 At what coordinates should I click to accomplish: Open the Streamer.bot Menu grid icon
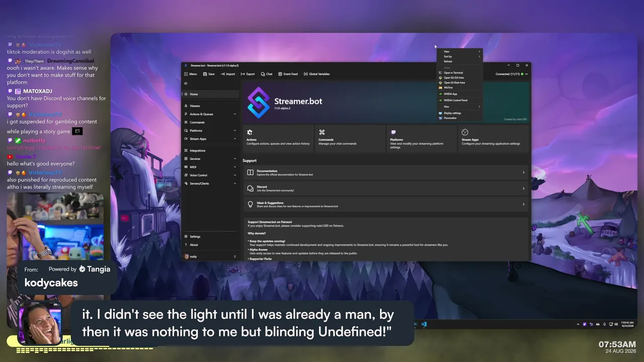click(186, 74)
